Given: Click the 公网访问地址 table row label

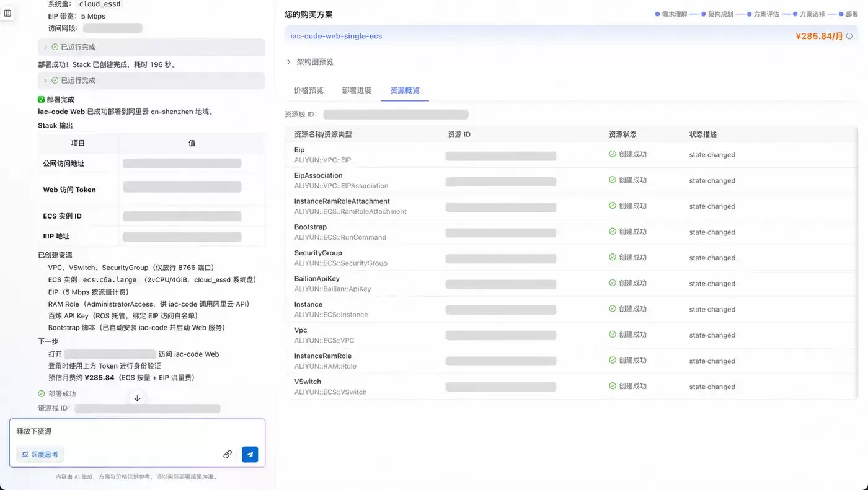Looking at the screenshot, I should coord(63,164).
